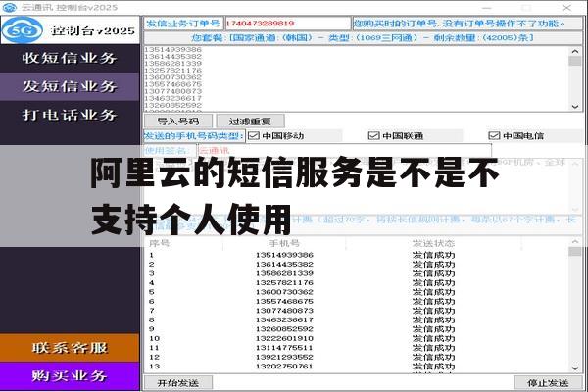Click 停止发送 button

pyautogui.click(x=548, y=383)
